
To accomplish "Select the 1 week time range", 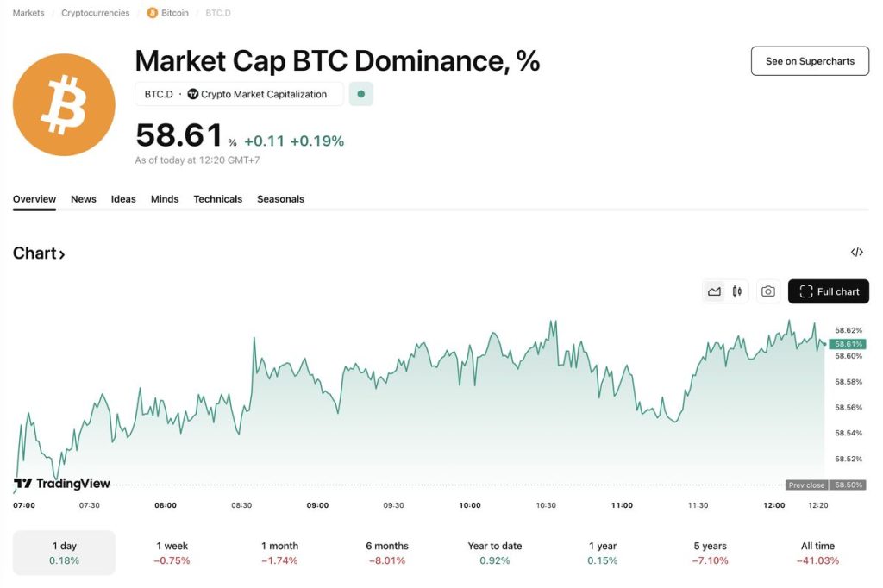I will pos(171,552).
